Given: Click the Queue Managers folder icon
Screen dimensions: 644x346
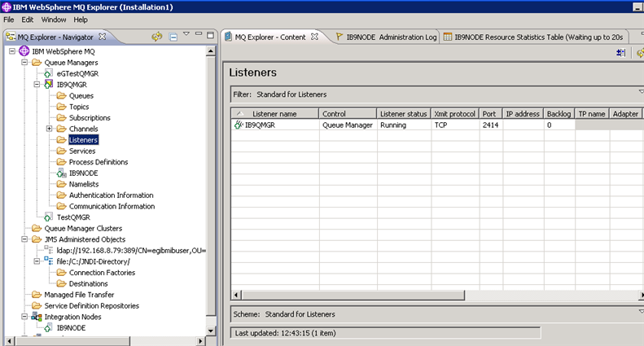Looking at the screenshot, I should pos(37,63).
